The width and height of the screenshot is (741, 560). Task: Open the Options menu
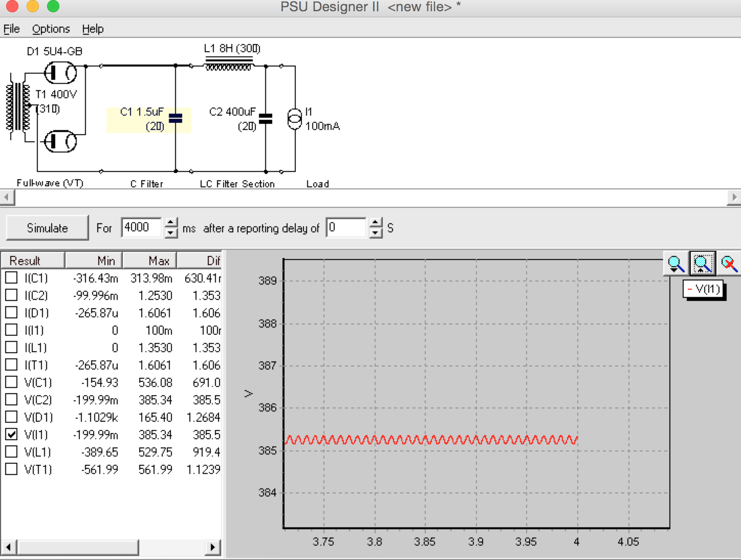pos(51,29)
